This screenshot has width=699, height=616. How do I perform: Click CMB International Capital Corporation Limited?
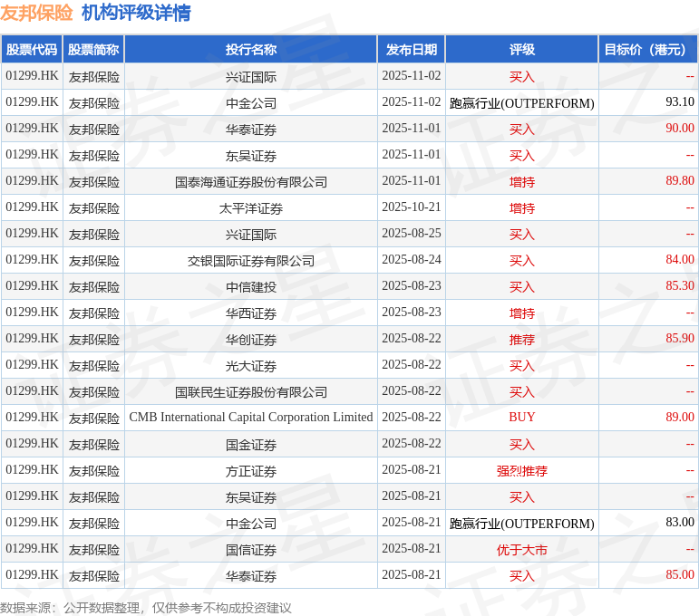[251, 418]
